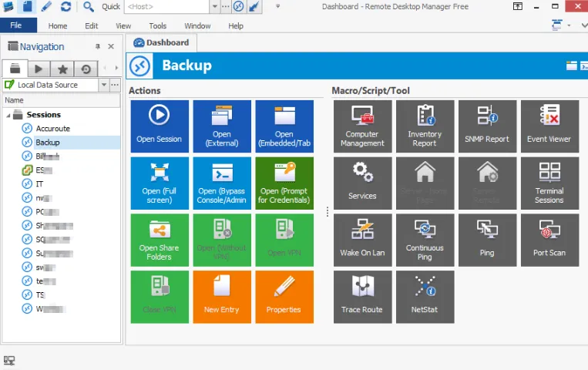Viewport: 588px width, 370px height.
Task: Select the Continuous Ping tool
Action: 425,240
